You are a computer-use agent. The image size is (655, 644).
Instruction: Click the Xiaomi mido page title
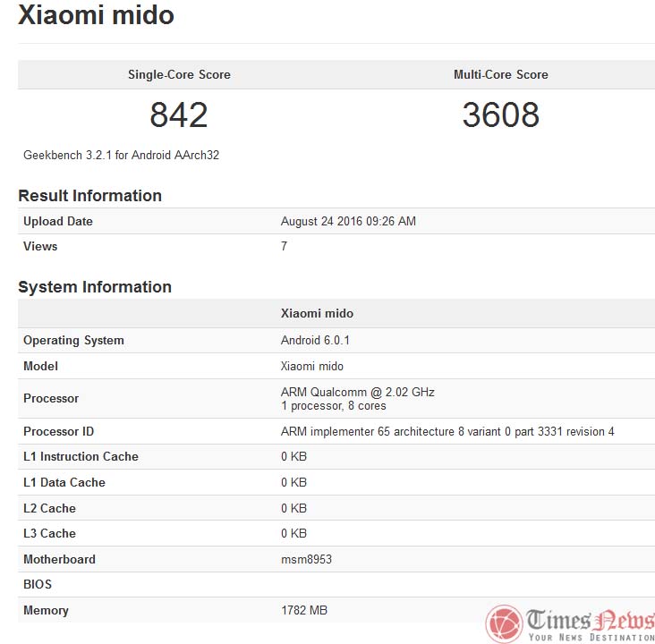[x=96, y=15]
